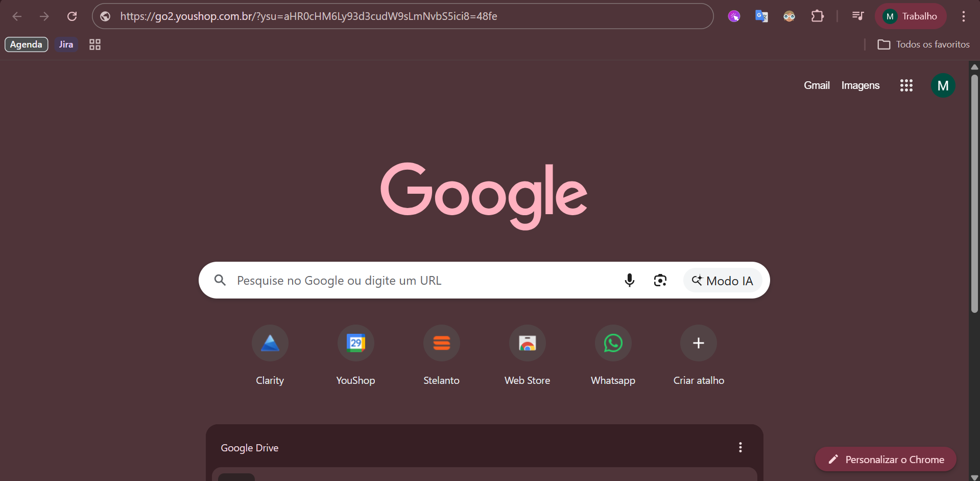Open the Google Translate extension
Viewport: 980px width, 481px height.
click(x=761, y=16)
